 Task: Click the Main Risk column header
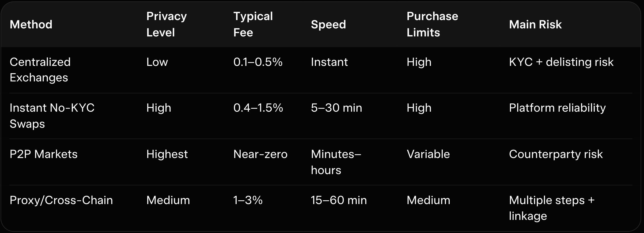(535, 24)
